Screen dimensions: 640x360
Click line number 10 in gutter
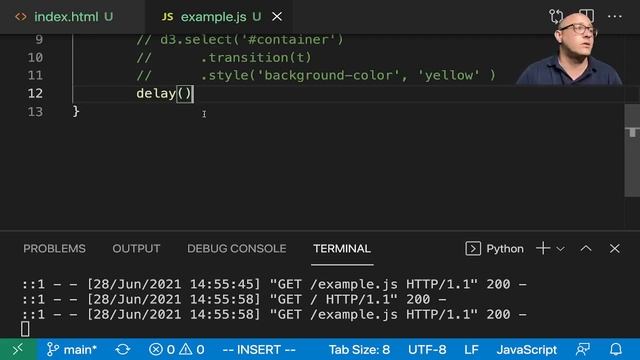point(35,58)
